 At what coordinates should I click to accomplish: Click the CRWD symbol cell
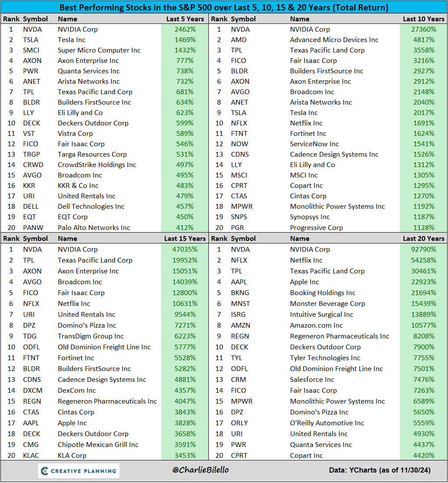33,165
